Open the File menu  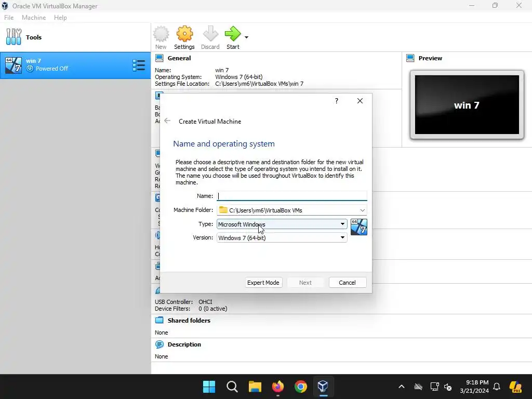(x=9, y=17)
